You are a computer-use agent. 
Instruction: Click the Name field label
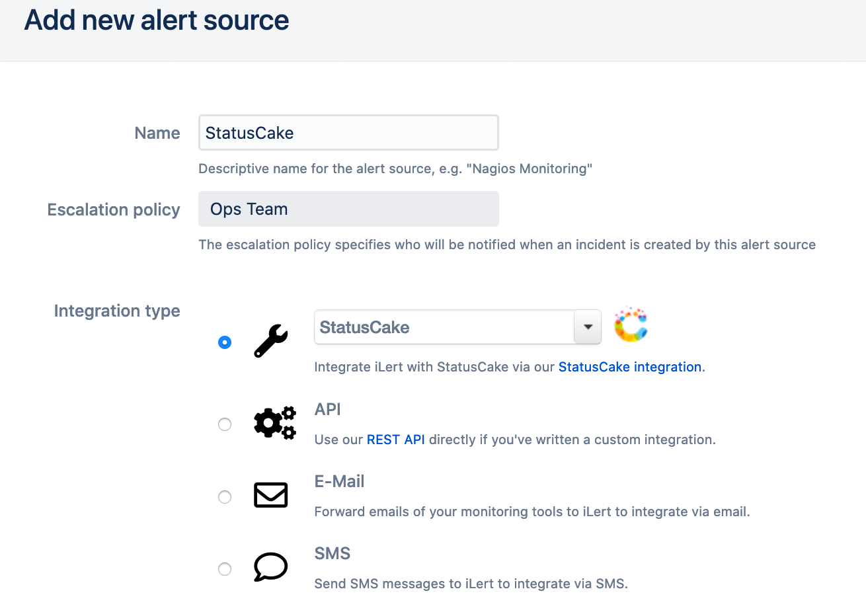point(157,134)
